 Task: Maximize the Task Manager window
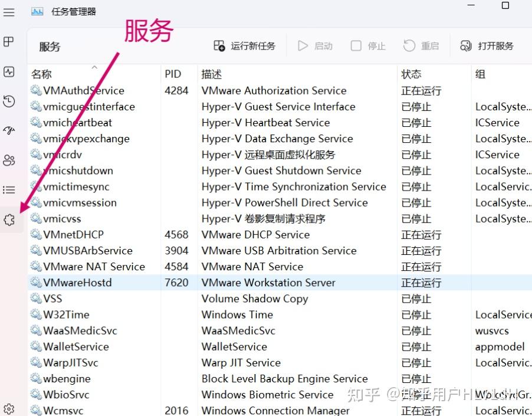(505, 5)
